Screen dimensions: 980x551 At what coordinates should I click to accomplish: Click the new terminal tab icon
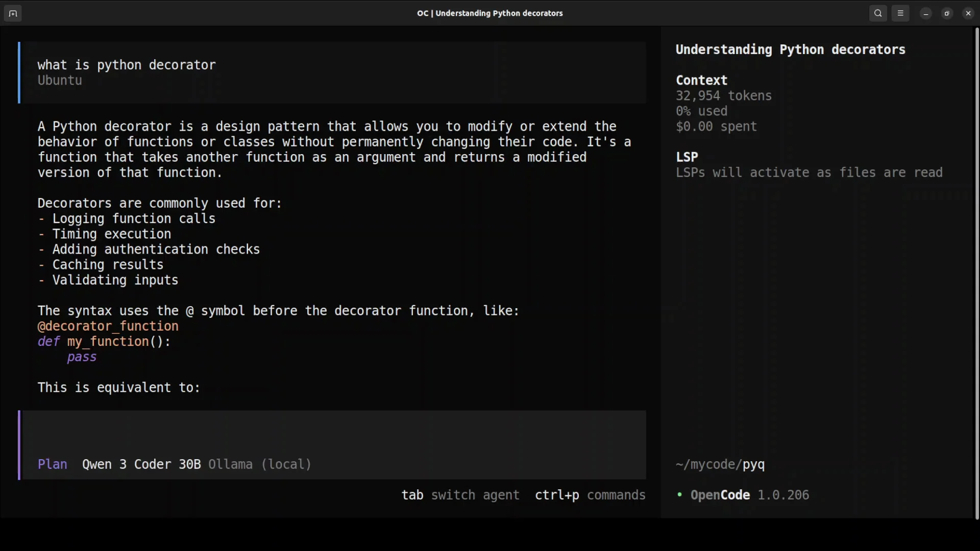13,14
